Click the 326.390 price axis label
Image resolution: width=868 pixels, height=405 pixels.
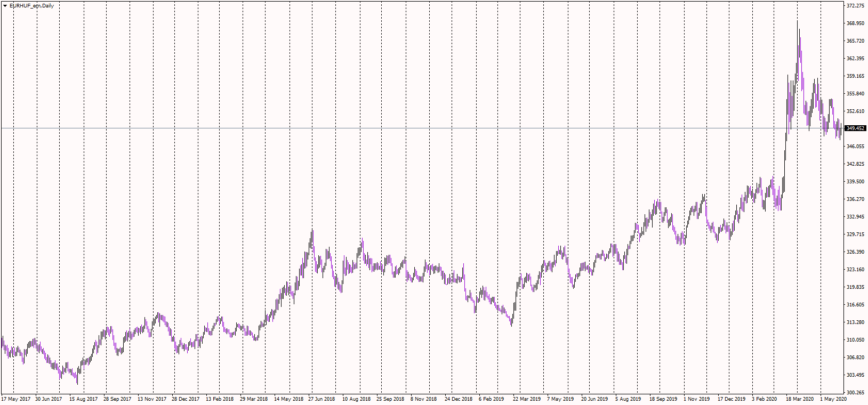pyautogui.click(x=855, y=252)
